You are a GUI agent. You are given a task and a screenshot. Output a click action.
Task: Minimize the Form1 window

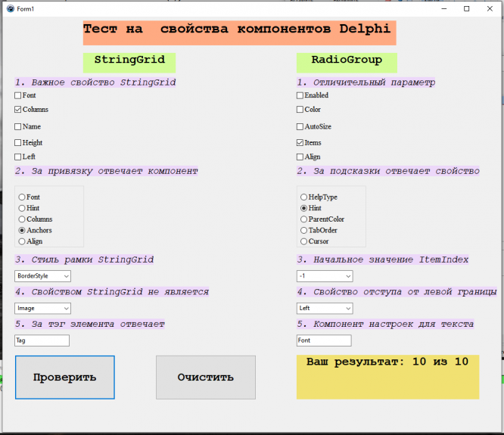click(x=444, y=8)
